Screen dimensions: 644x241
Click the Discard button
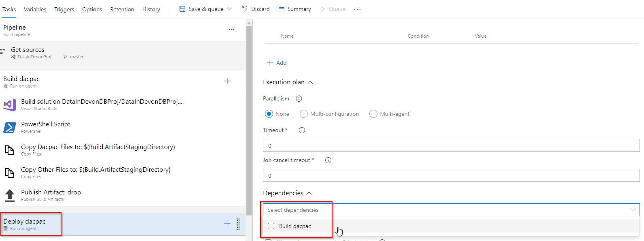pos(256,9)
